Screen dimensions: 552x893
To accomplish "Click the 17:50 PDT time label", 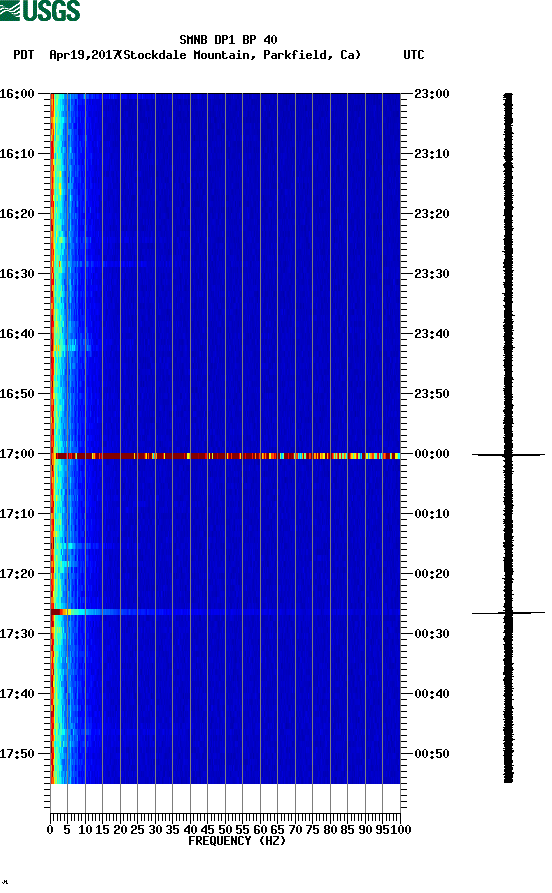I will tap(17, 754).
